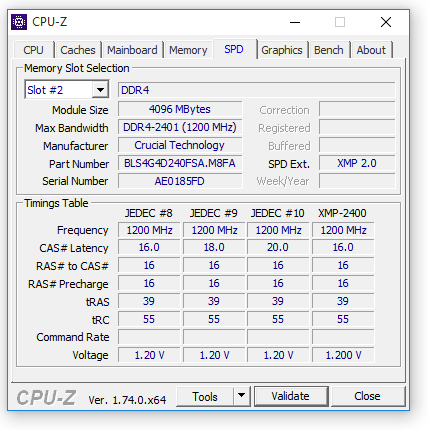Click the JEDEC #8 CAS latency 16.0 cell
Viewport: 428px width, 430px height.
[x=149, y=248]
